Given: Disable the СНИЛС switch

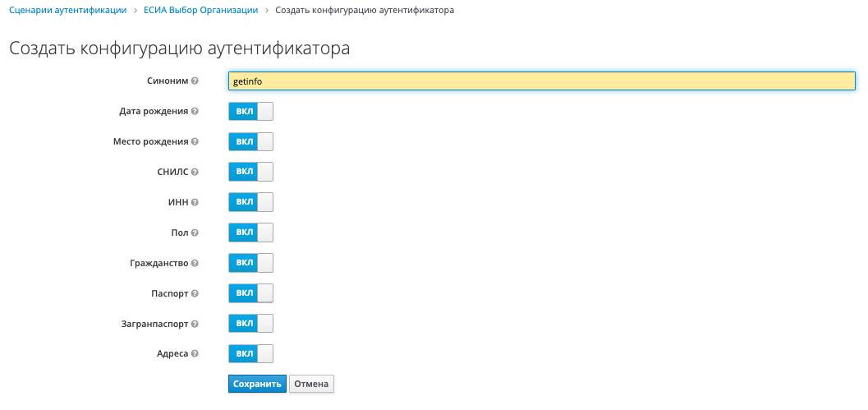Looking at the screenshot, I should [x=250, y=173].
